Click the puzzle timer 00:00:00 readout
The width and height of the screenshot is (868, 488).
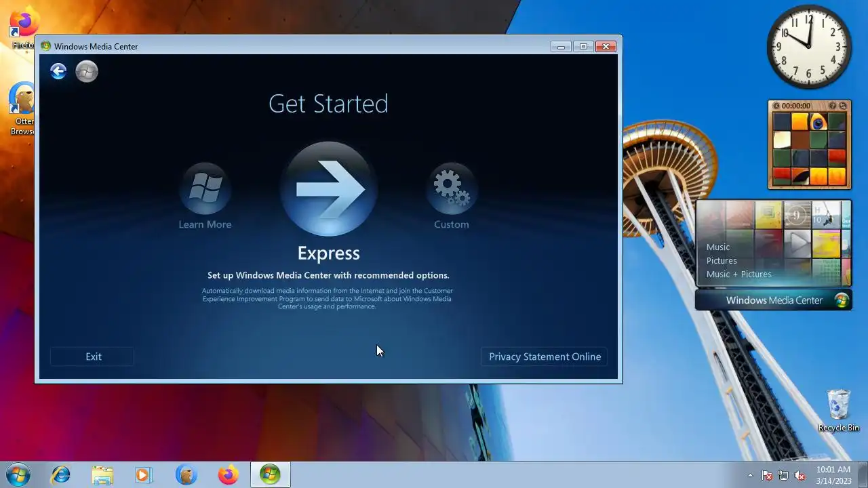coord(796,106)
